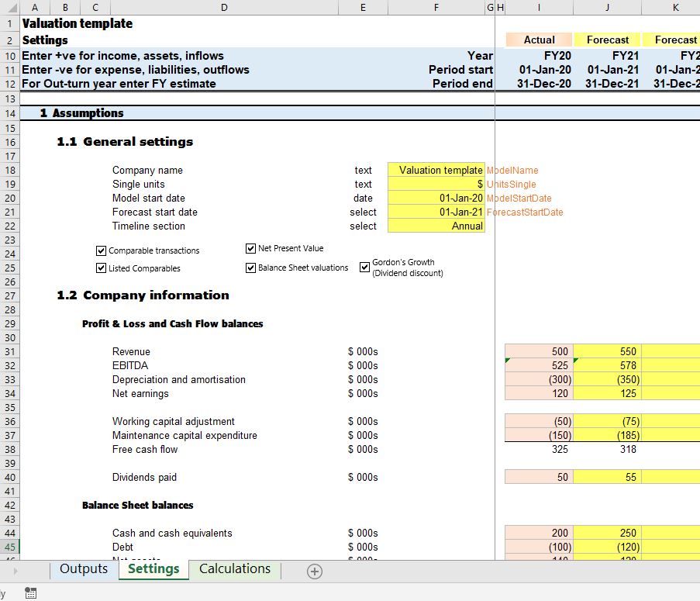This screenshot has width=700, height=601.
Task: Click the 1.1 General settings heading
Action: point(125,142)
